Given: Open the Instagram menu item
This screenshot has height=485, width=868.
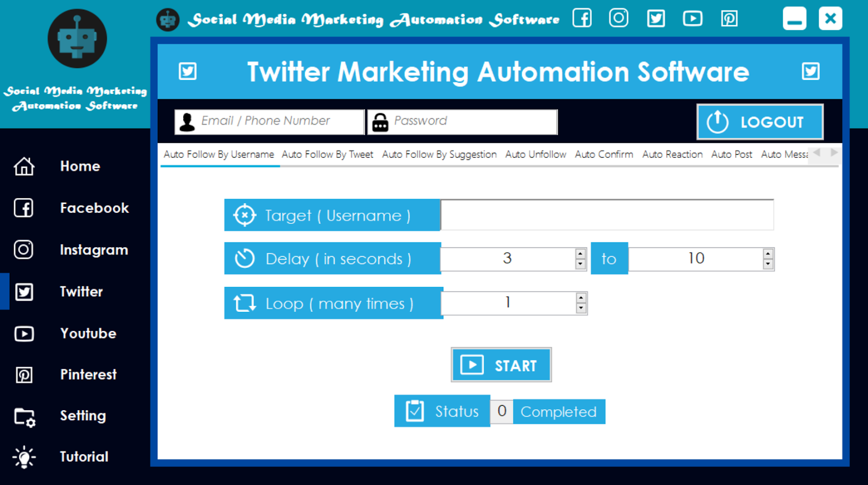Looking at the screenshot, I should (x=94, y=250).
